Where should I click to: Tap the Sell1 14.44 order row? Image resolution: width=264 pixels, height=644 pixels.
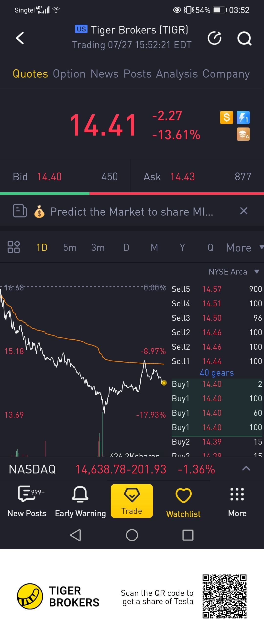pyautogui.click(x=217, y=361)
